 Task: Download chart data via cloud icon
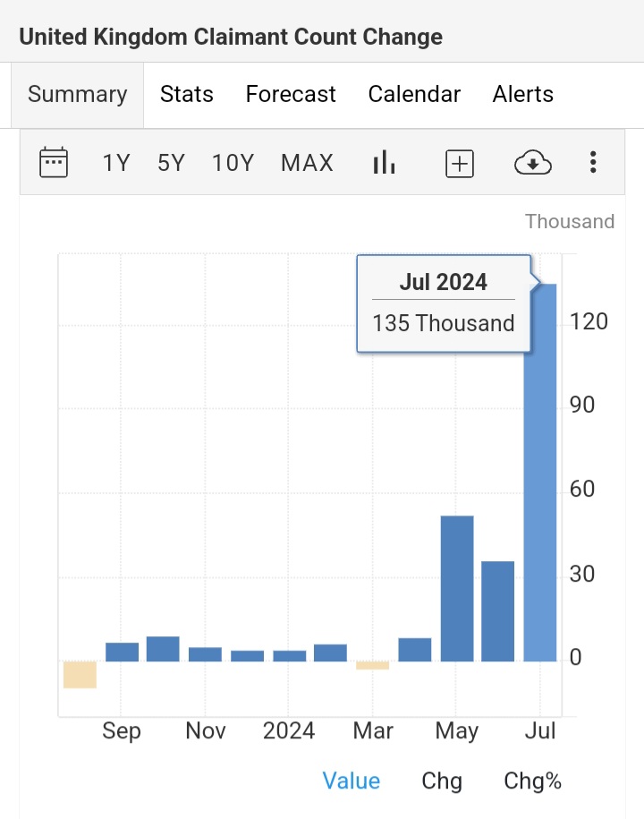[532, 163]
